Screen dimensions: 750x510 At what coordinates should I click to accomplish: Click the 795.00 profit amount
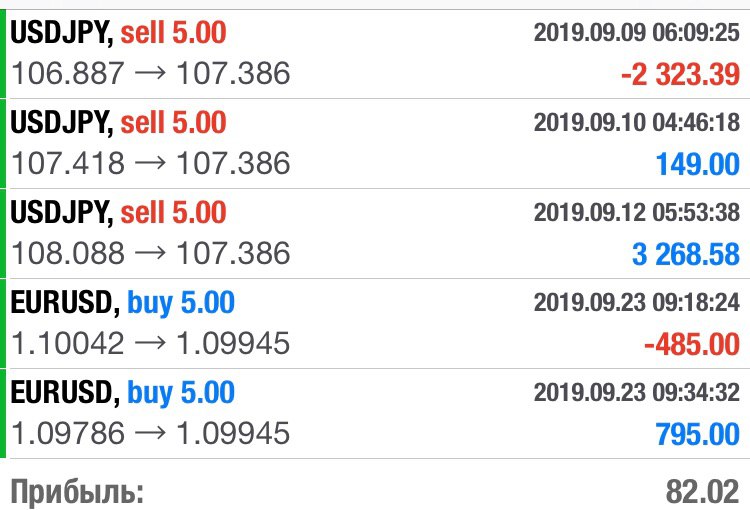(698, 434)
